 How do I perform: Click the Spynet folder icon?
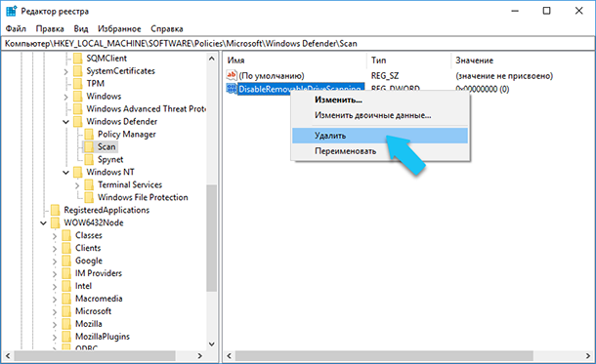tap(89, 159)
